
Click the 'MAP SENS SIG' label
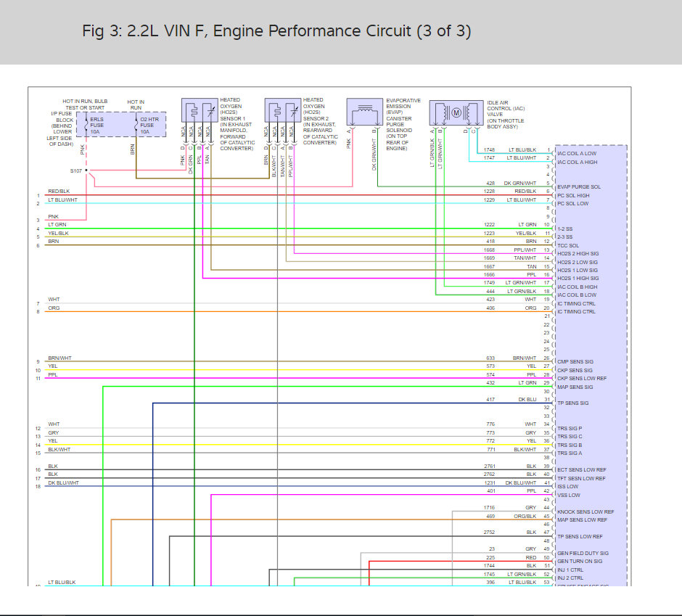(x=575, y=387)
